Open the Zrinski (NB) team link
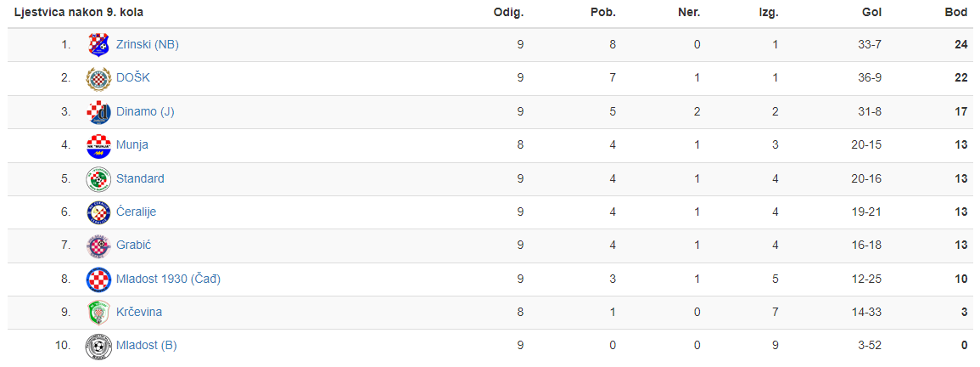This screenshot has width=980, height=367. coord(148,44)
